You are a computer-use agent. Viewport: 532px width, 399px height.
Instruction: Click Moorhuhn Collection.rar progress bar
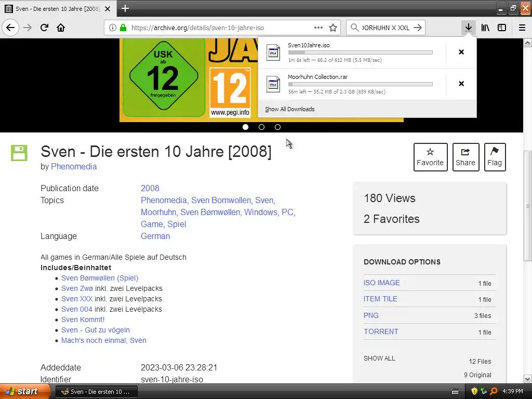point(361,84)
